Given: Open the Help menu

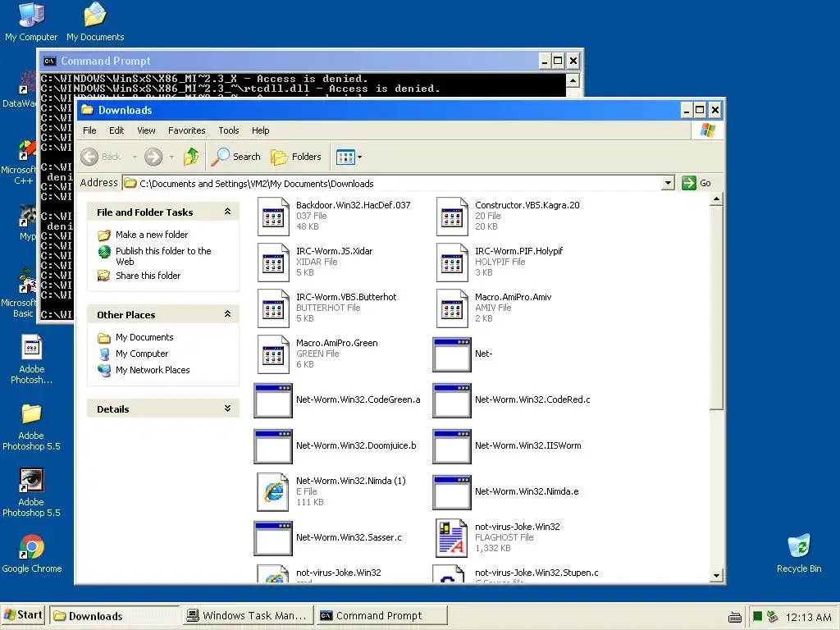Looking at the screenshot, I should [260, 130].
